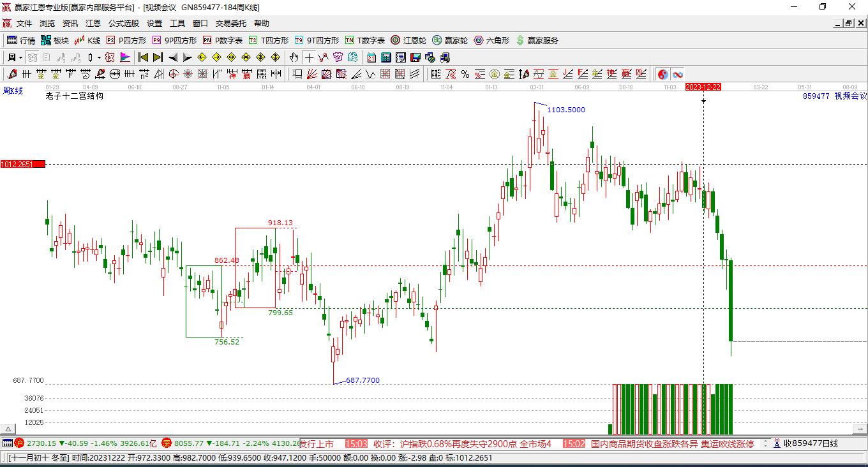Open the T数字表 number table
The height and width of the screenshot is (467, 868).
(365, 40)
